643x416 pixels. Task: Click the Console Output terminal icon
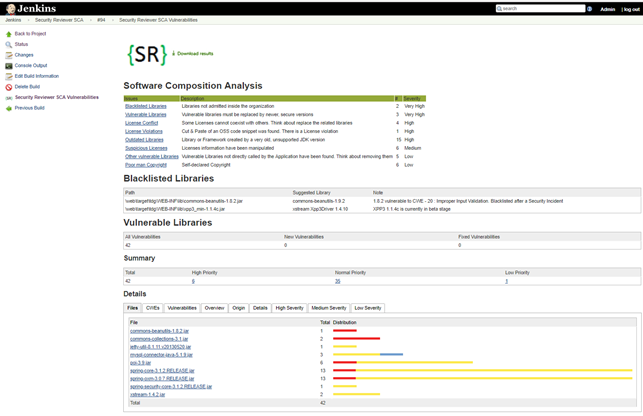coord(9,66)
